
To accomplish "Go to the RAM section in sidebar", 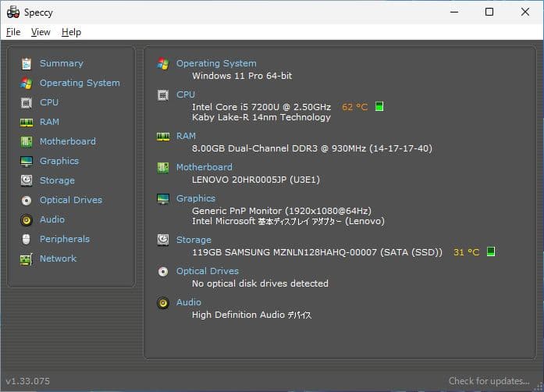I will tap(49, 122).
